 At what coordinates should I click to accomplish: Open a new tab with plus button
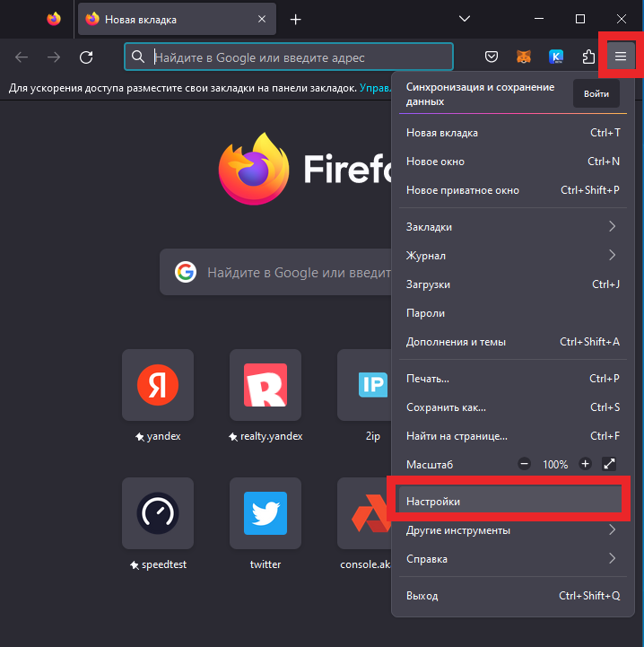coord(295,20)
